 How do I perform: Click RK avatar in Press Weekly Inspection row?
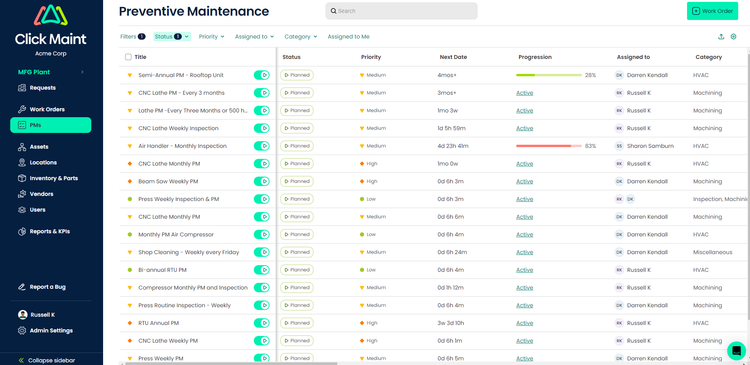pos(619,199)
